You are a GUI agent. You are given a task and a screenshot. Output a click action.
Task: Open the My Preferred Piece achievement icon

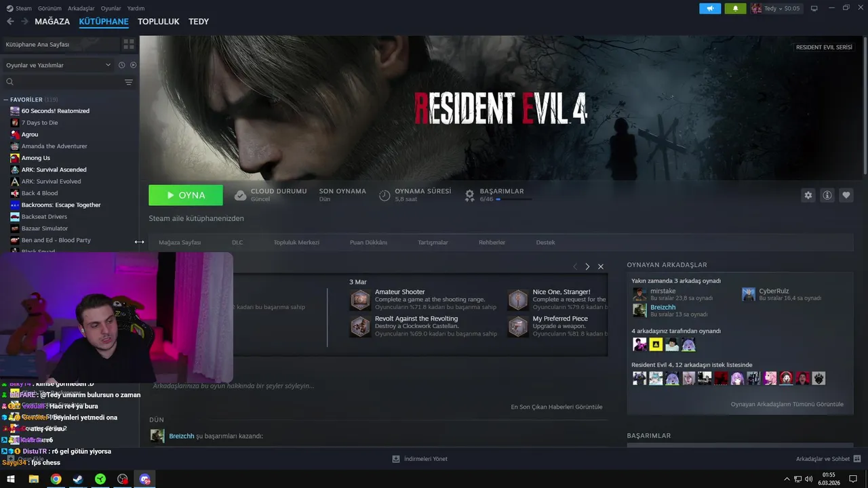pyautogui.click(x=518, y=326)
